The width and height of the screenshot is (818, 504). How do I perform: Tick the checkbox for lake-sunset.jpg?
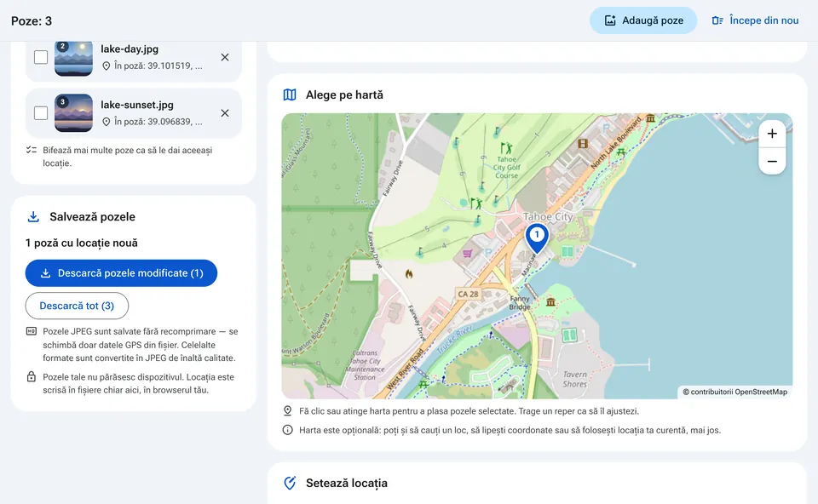(x=41, y=112)
